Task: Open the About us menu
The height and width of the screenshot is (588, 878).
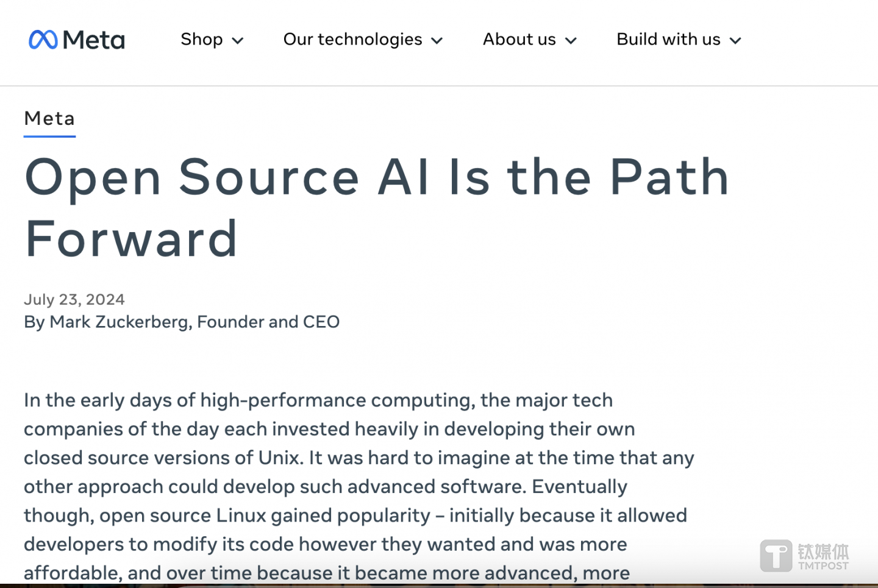Action: coord(519,40)
